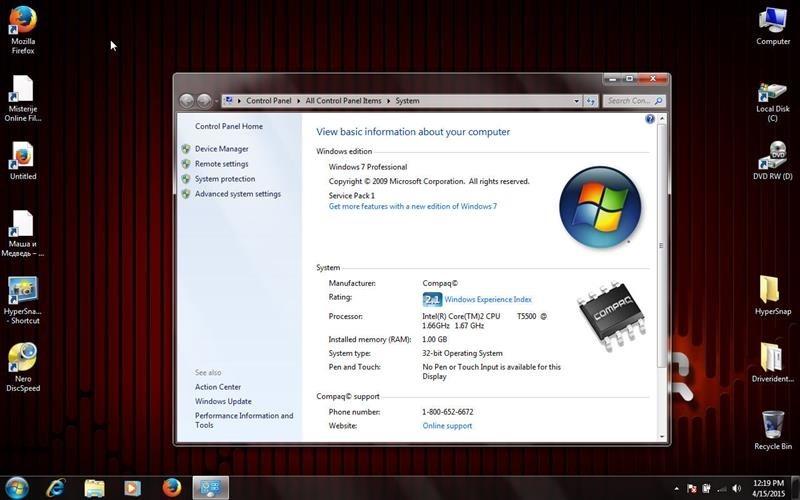Open Device Manager
This screenshot has width=800, height=500.
pos(221,149)
